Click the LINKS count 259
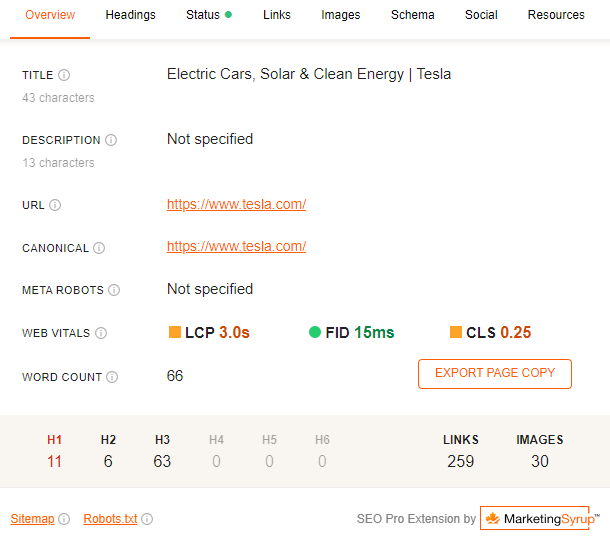 coord(460,461)
